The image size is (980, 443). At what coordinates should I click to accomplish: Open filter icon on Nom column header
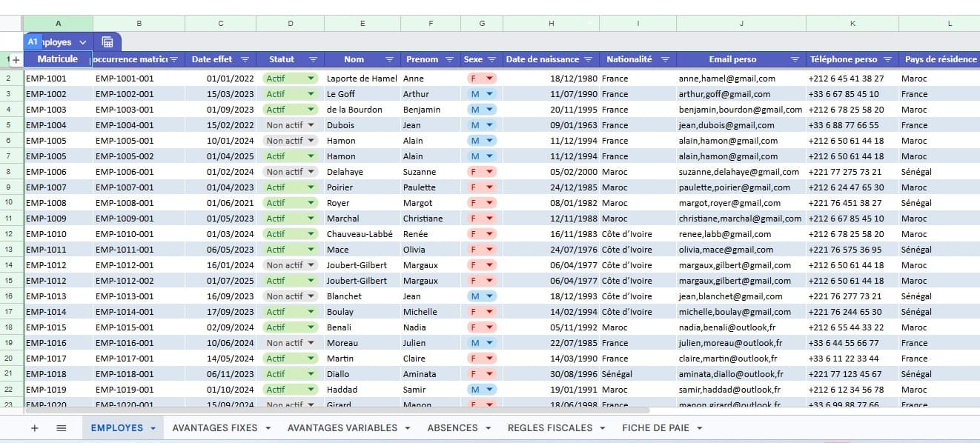point(389,59)
